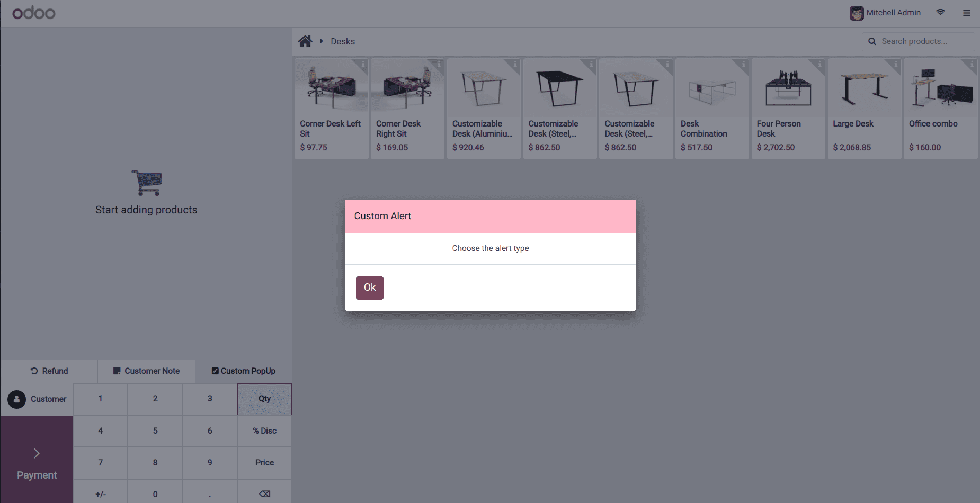This screenshot has height=503, width=980.
Task: Click the breadcrumb separator arrow
Action: point(321,41)
